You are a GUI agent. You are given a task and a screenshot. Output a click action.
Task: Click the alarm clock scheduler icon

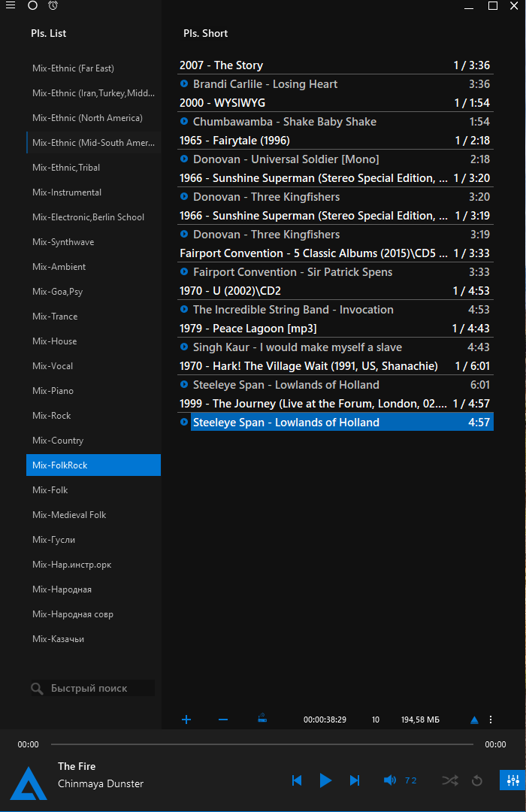[x=53, y=6]
